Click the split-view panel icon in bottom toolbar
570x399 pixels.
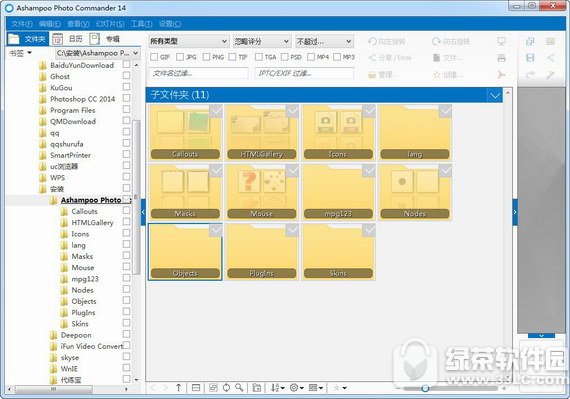pyautogui.click(x=196, y=388)
